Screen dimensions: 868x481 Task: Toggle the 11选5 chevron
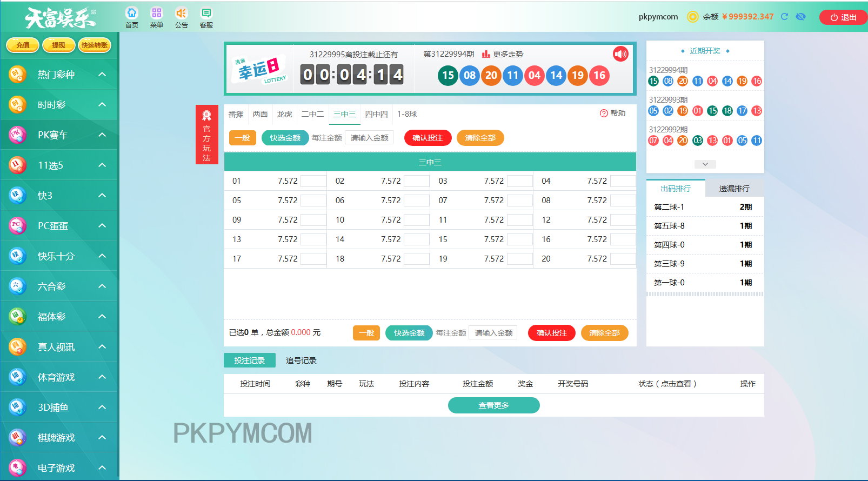pyautogui.click(x=102, y=165)
